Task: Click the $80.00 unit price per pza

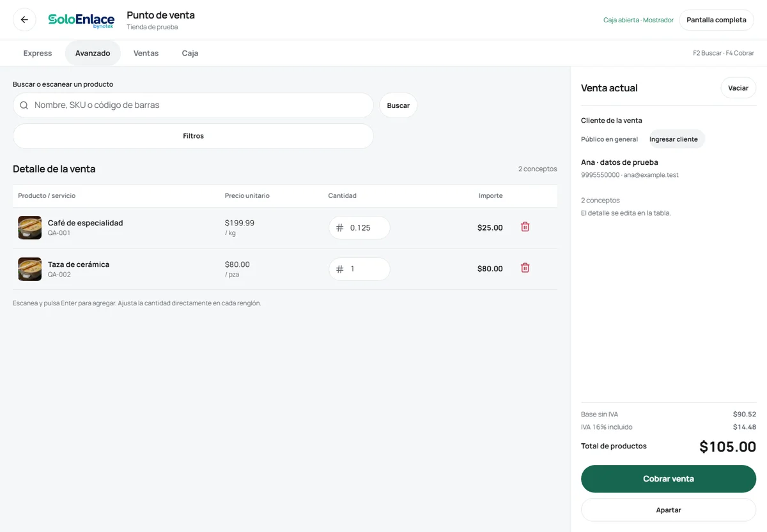Action: click(237, 264)
